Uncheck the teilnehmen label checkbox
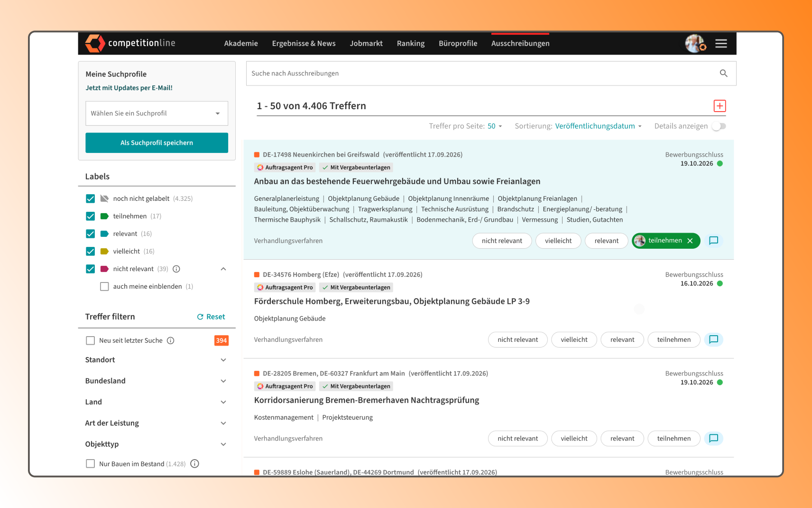Image resolution: width=812 pixels, height=508 pixels. click(x=90, y=216)
